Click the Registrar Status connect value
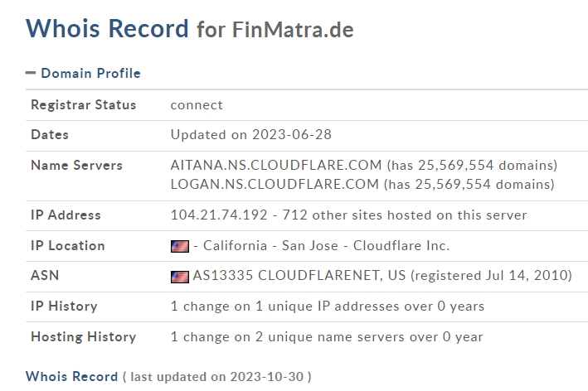This screenshot has height=391, width=588. pyautogui.click(x=197, y=105)
